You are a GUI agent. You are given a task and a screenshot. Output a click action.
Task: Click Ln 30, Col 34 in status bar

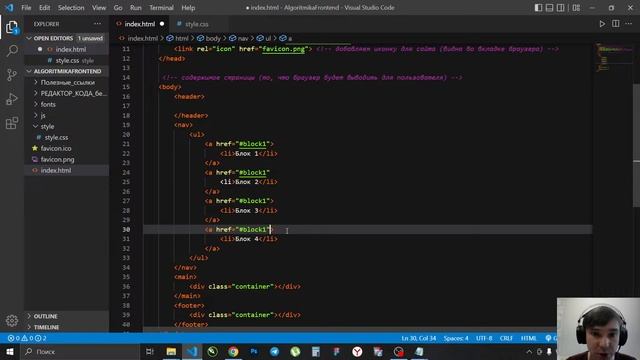click(419, 338)
